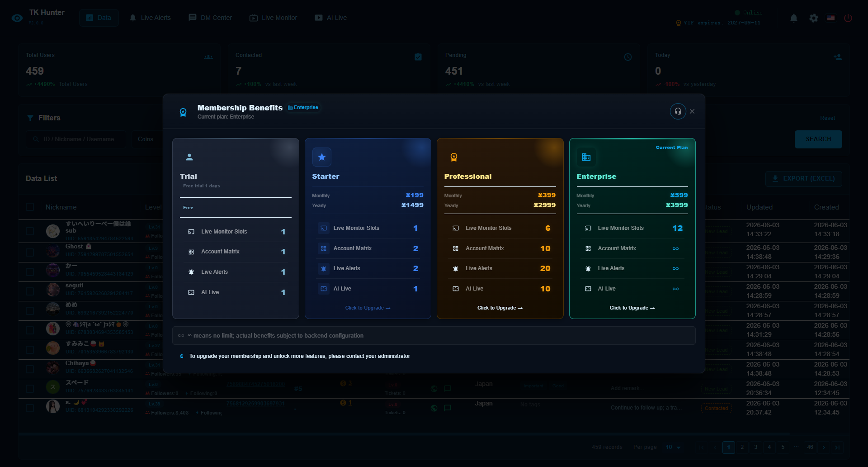
Task: Click Enterprise Live Monitor Slots icon
Action: pos(588,228)
